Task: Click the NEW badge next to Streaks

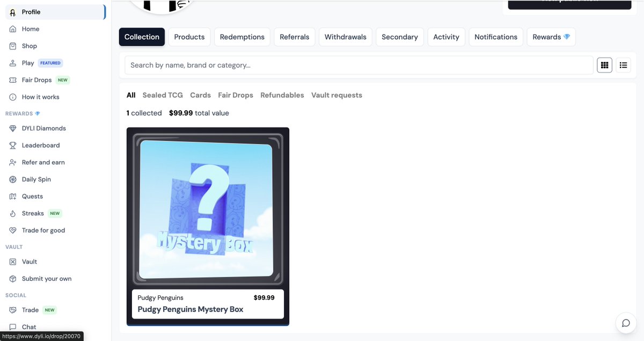Action: pyautogui.click(x=55, y=213)
